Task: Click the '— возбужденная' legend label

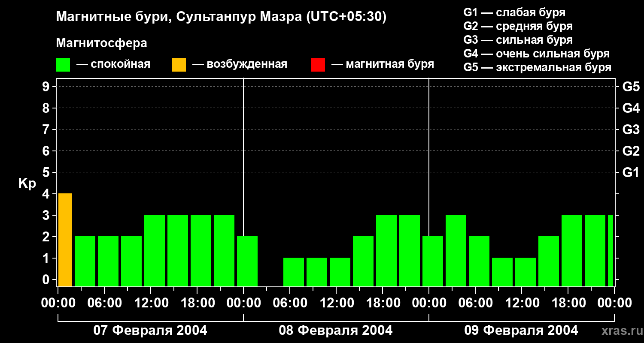Action: (240, 65)
